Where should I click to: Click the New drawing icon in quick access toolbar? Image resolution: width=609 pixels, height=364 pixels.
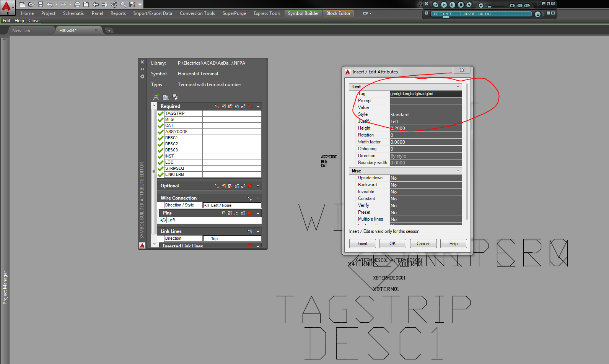click(x=22, y=5)
